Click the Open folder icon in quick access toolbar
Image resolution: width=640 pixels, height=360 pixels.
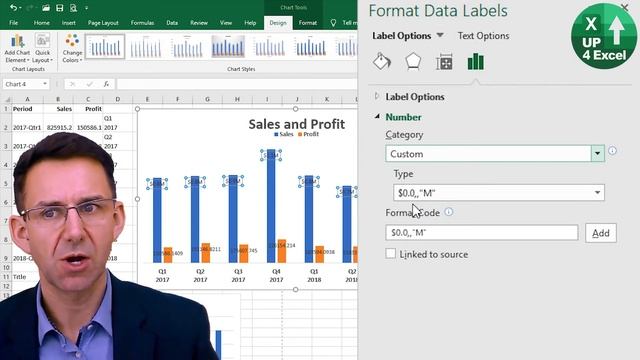pos(46,8)
